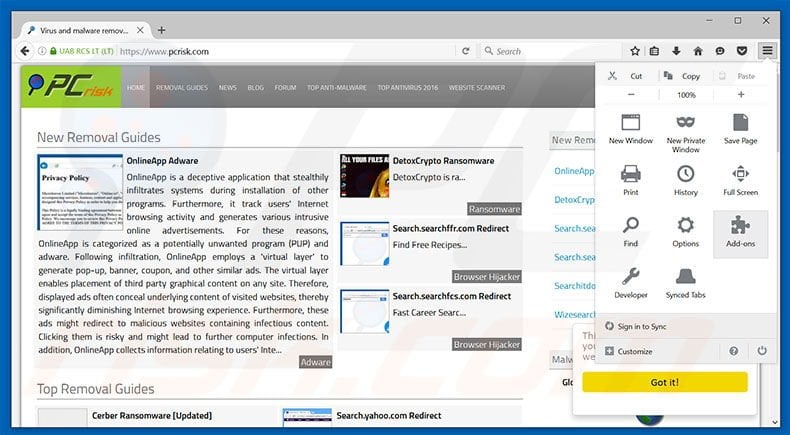Open History from the menu panel
This screenshot has width=790, height=435.
tap(685, 180)
